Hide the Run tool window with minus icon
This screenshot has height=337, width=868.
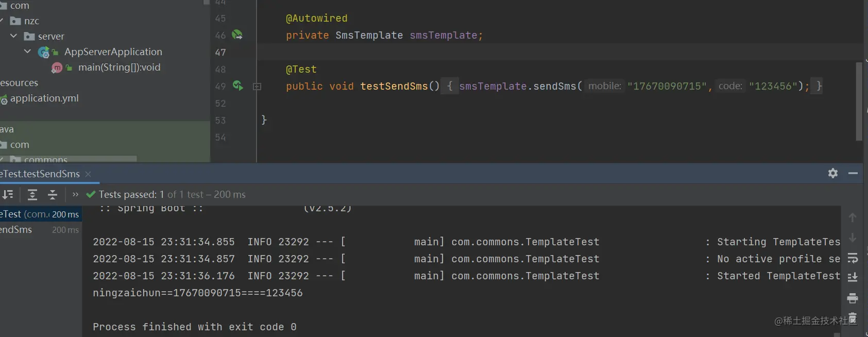(x=853, y=173)
